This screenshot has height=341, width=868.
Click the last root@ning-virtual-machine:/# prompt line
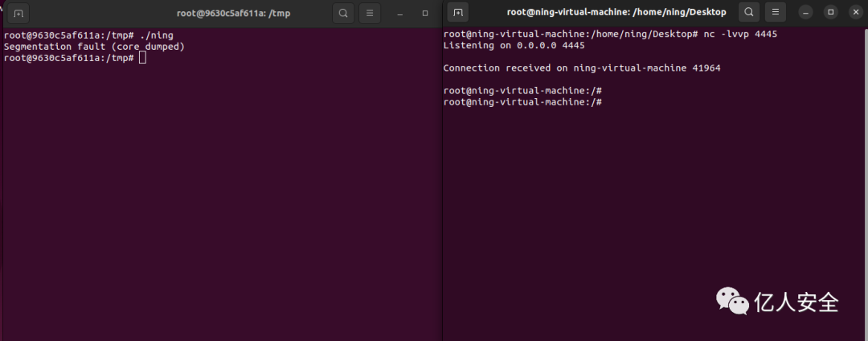pyautogui.click(x=522, y=102)
